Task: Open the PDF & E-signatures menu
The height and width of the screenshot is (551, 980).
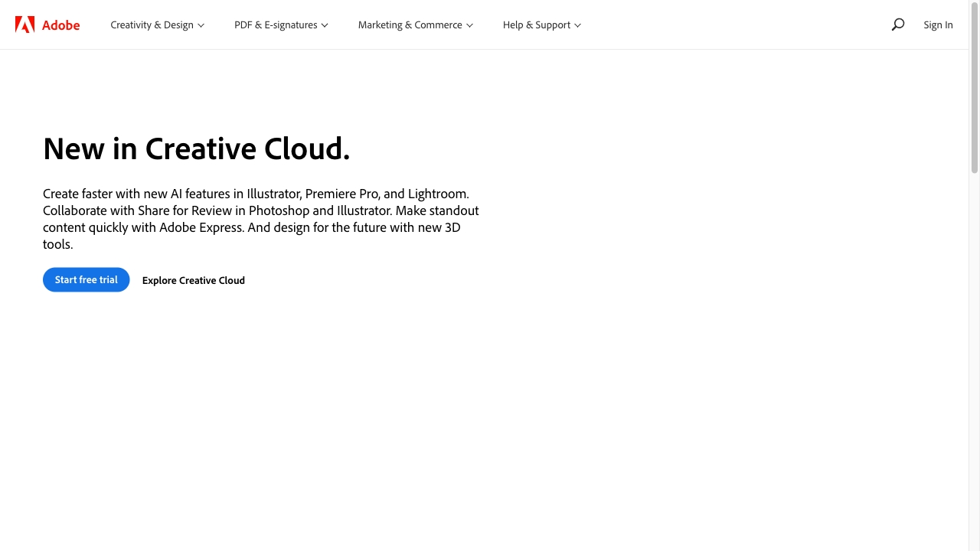Action: coord(276,25)
